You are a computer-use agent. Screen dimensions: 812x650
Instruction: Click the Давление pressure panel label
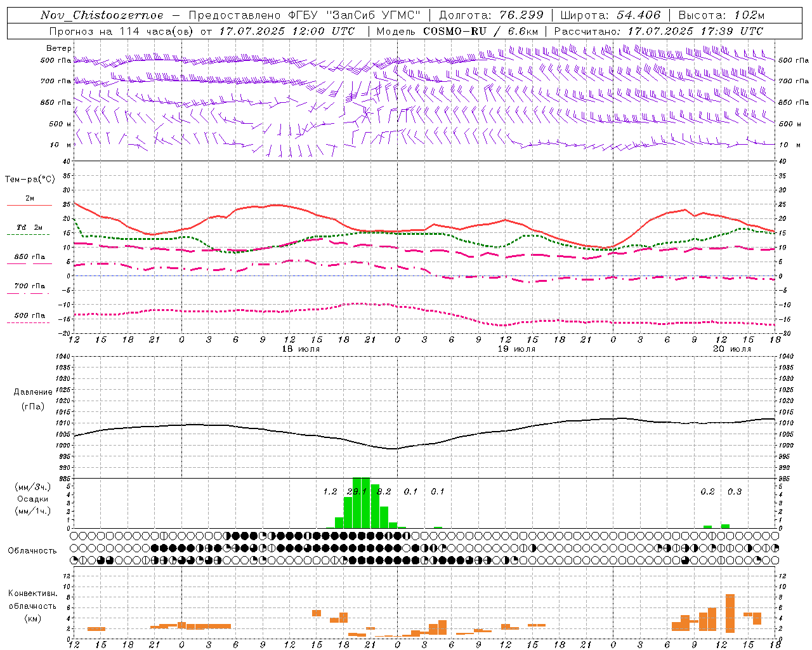[x=32, y=392]
